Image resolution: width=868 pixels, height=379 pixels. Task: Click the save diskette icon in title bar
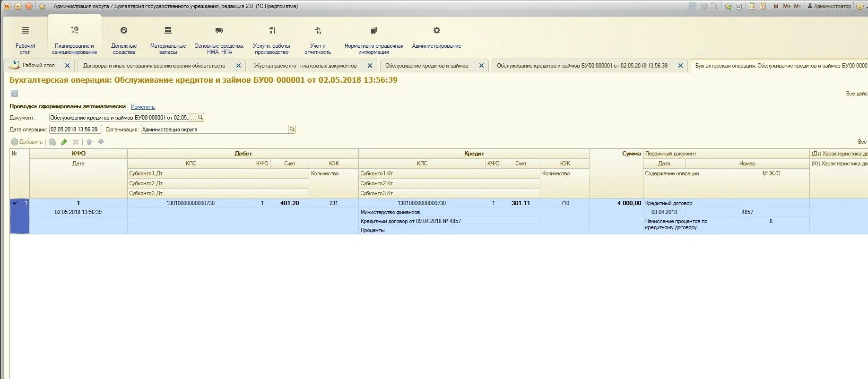(x=693, y=6)
